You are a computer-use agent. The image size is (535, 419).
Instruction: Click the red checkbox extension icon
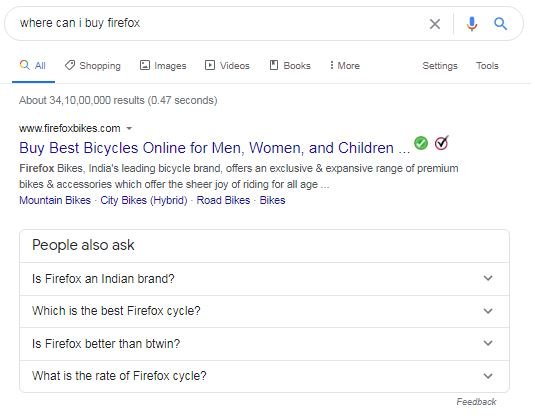[x=442, y=143]
